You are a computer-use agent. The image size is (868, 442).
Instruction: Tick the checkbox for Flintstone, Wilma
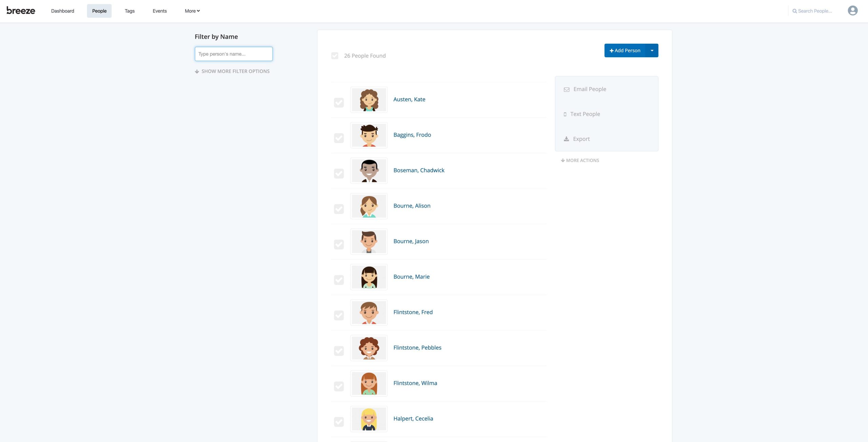point(339,386)
